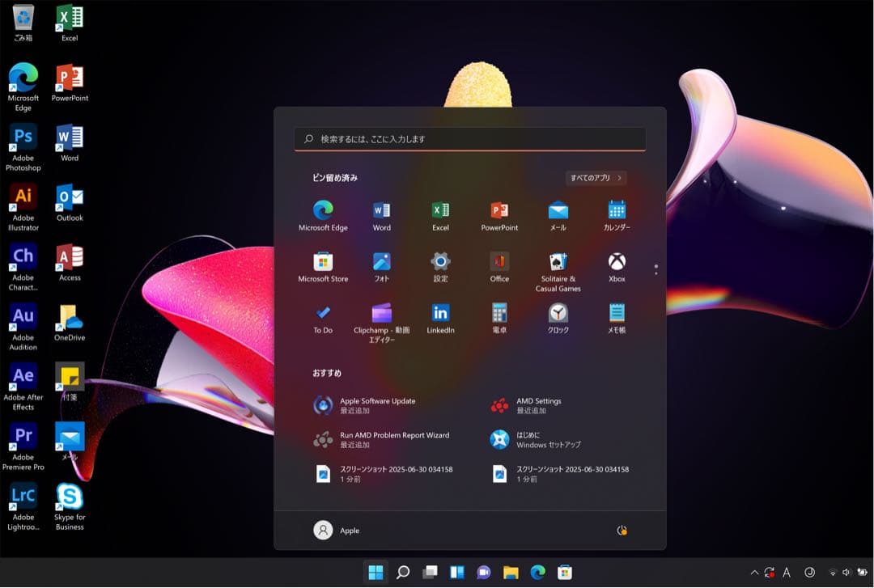
Task: Open the To Do app
Action: (323, 313)
